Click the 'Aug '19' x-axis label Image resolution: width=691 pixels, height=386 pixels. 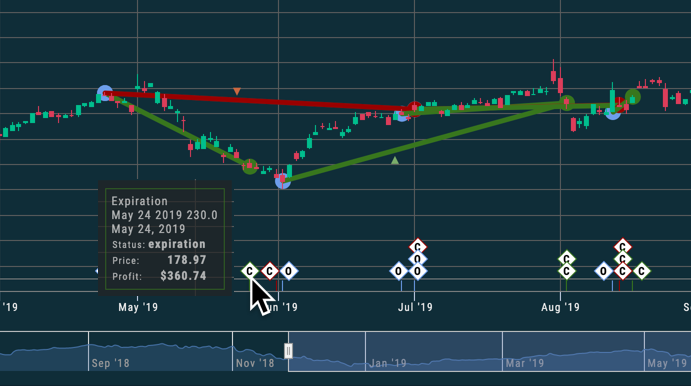(x=560, y=307)
